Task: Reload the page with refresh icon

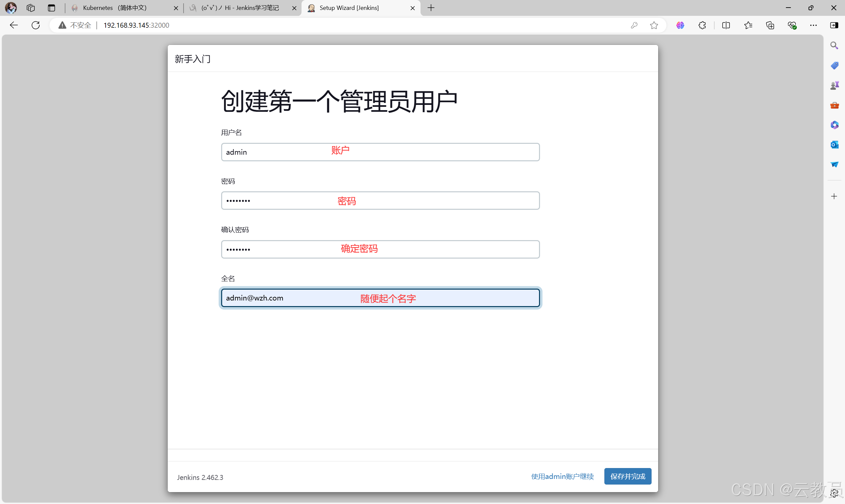Action: [x=36, y=25]
